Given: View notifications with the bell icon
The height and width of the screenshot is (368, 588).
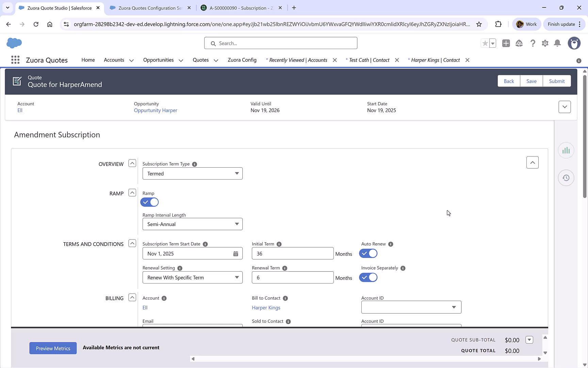Looking at the screenshot, I should (x=557, y=43).
